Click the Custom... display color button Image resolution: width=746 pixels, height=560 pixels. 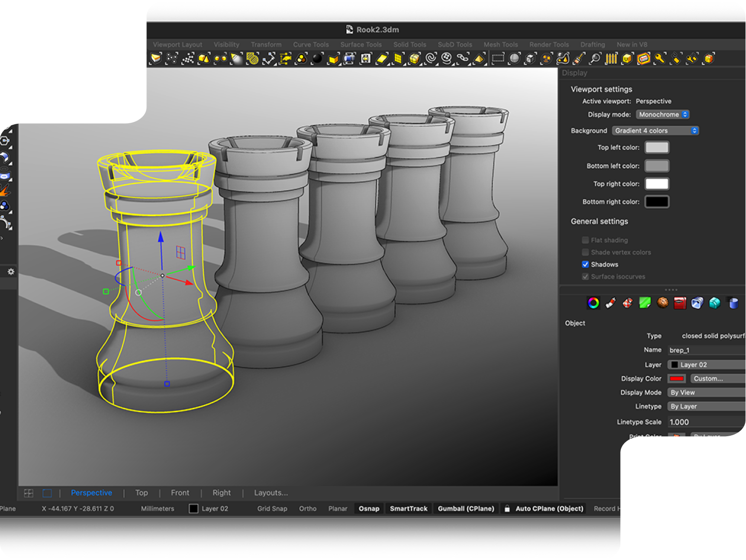717,378
